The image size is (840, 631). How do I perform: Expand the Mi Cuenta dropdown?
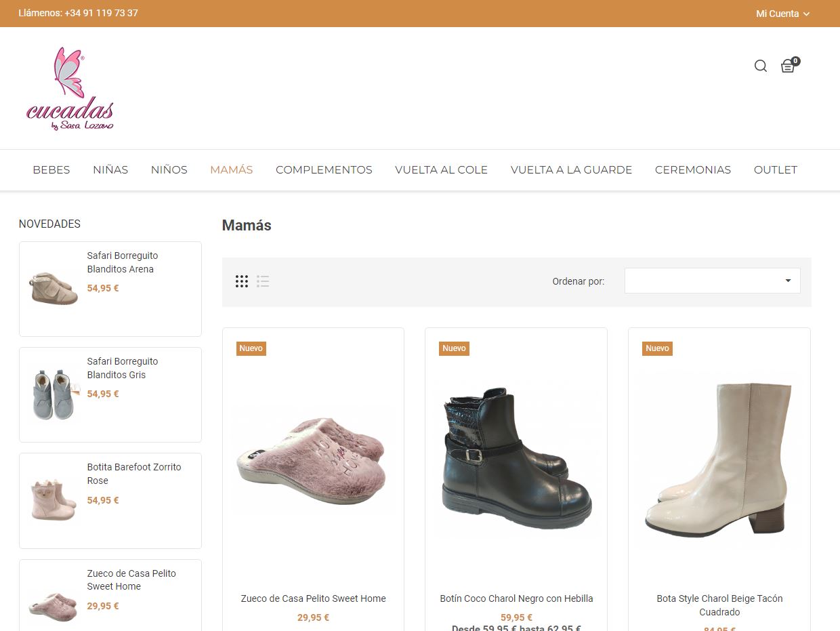coord(782,14)
